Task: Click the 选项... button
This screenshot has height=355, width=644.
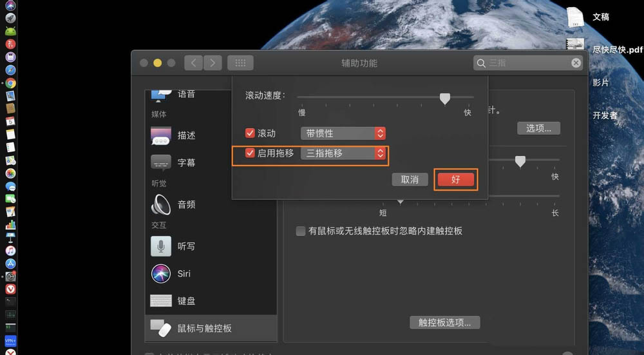Action: point(538,128)
